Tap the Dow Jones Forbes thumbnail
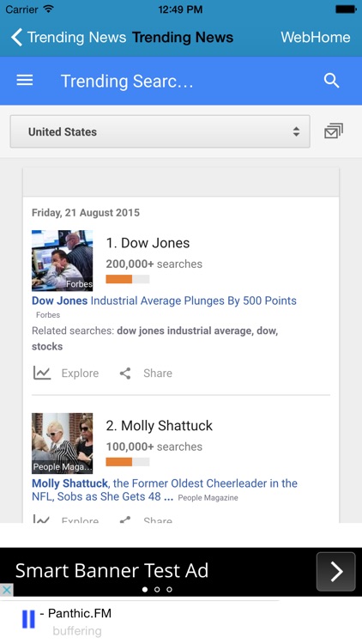The width and height of the screenshot is (362, 644). 63,260
